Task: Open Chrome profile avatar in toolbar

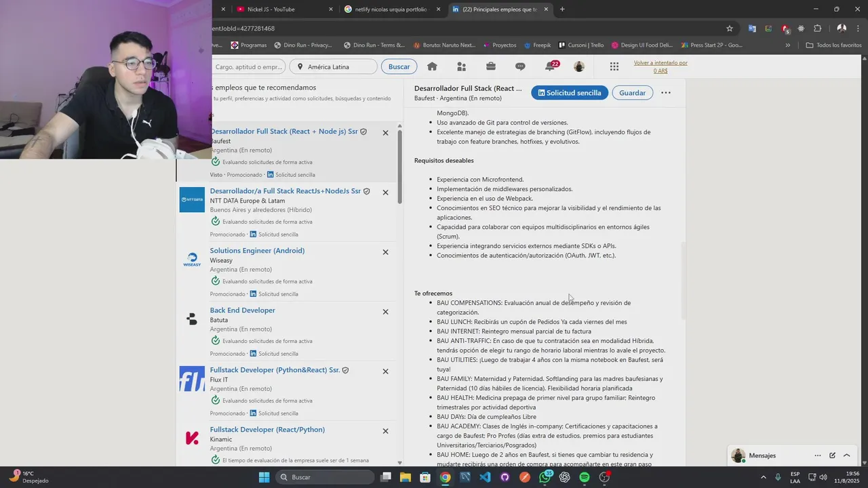Action: point(842,28)
